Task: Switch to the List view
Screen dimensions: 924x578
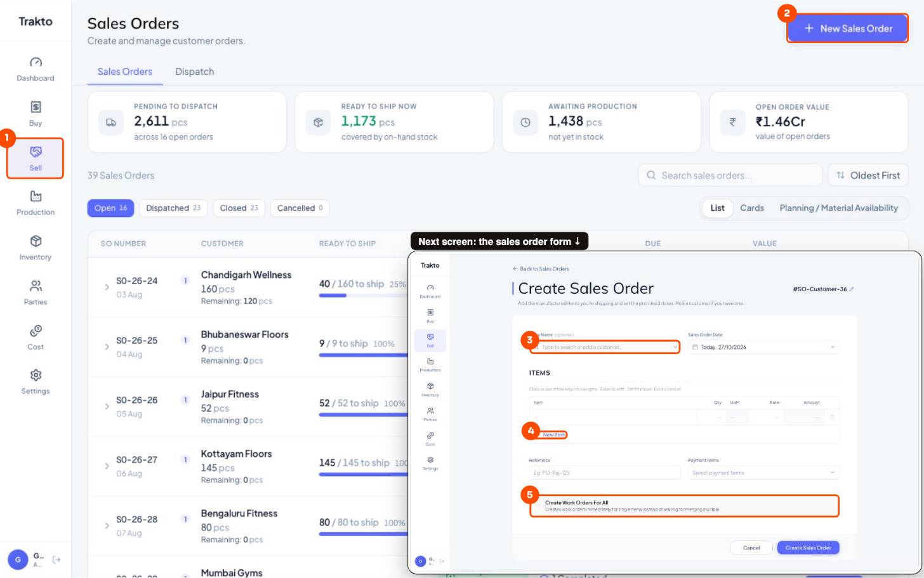Action: click(717, 208)
